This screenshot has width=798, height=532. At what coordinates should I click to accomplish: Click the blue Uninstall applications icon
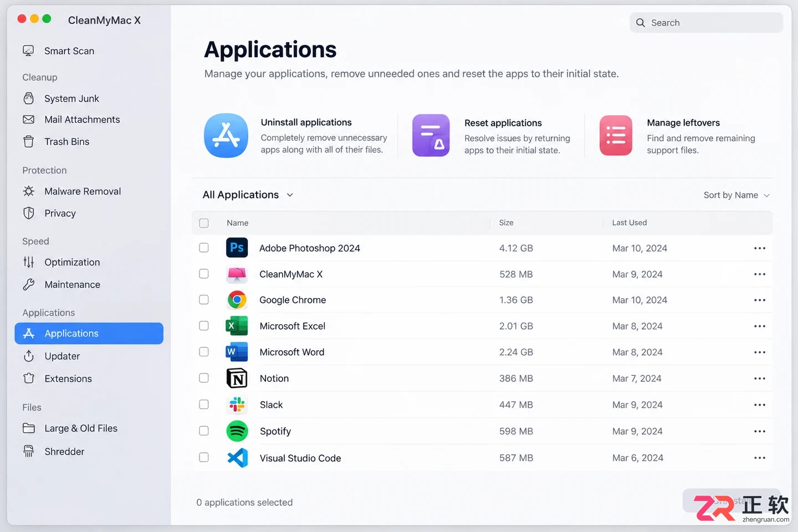pos(226,136)
